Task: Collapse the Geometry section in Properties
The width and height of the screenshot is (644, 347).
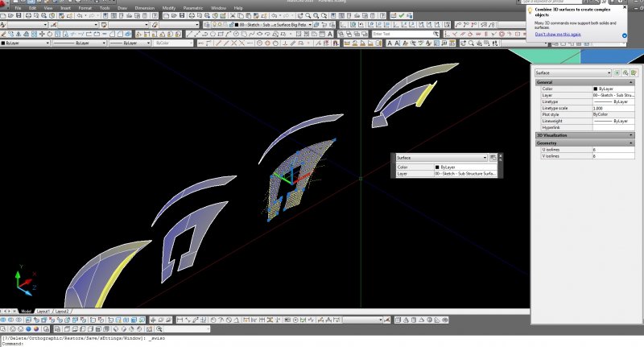Action: [x=631, y=143]
